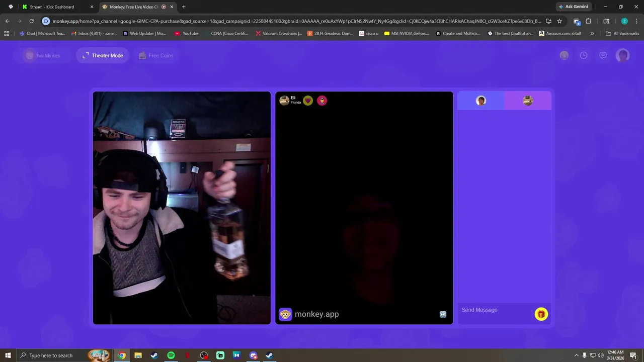
Task: Focus the Send Message input field
Action: tap(496, 310)
